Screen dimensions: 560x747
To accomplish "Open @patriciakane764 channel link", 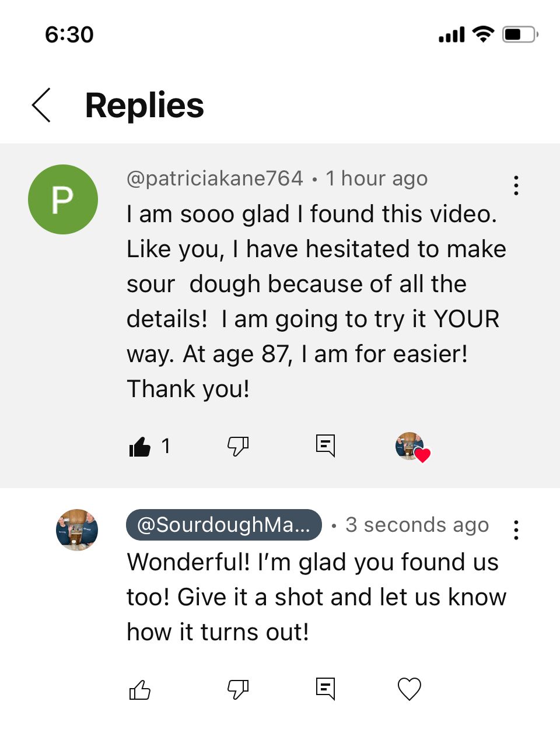I will [215, 178].
